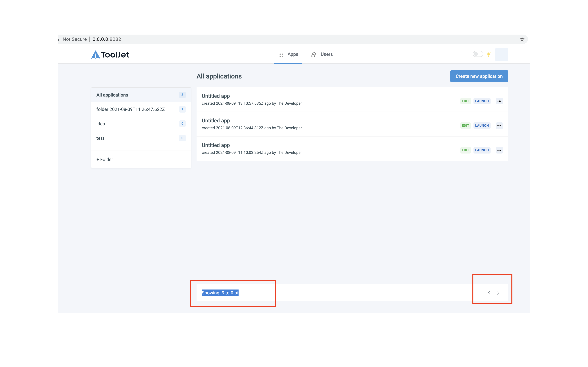Open options menu for the second Untitled app
The height and width of the screenshot is (367, 588).
499,126
